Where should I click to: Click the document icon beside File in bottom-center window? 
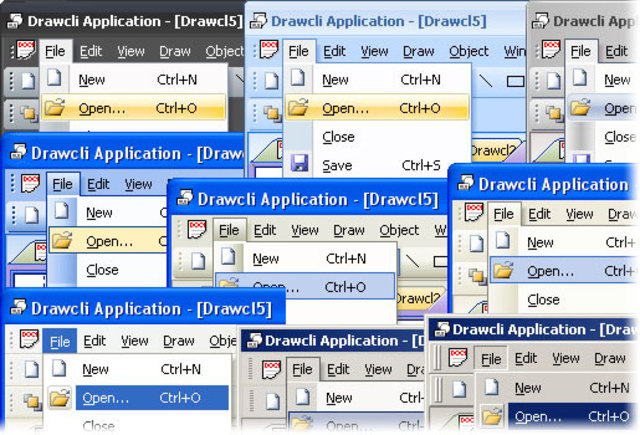pos(272,370)
